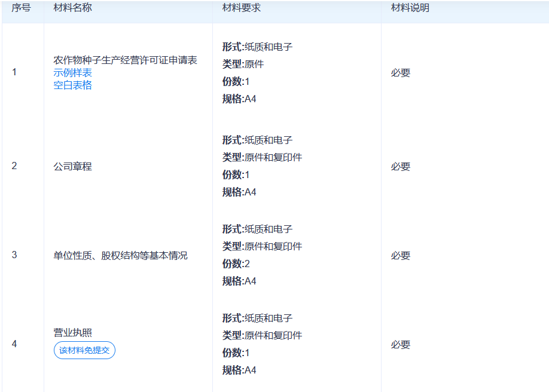549x392 pixels.
Task: Select the 材料名称 column header
Action: [72, 8]
